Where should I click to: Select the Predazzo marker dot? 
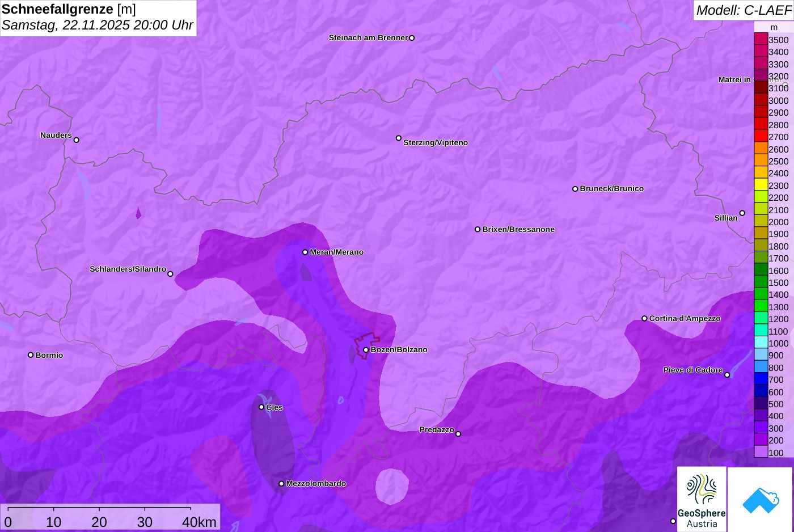(x=458, y=434)
